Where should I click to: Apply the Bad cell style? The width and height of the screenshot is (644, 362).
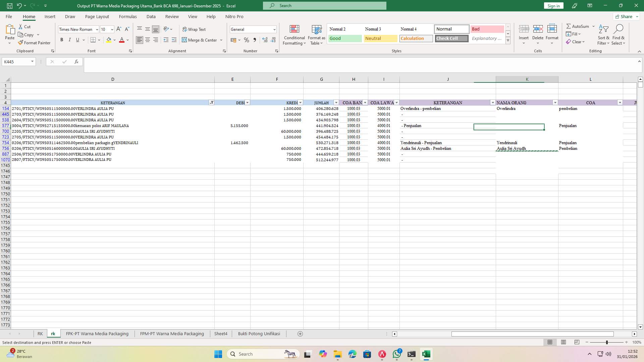click(487, 29)
